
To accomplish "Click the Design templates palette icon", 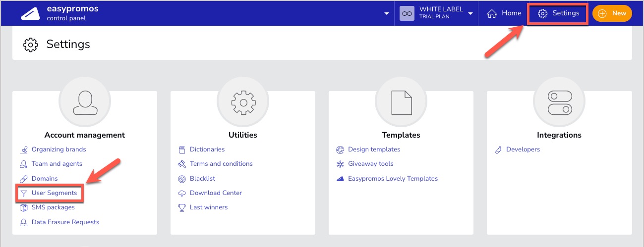I will [340, 149].
